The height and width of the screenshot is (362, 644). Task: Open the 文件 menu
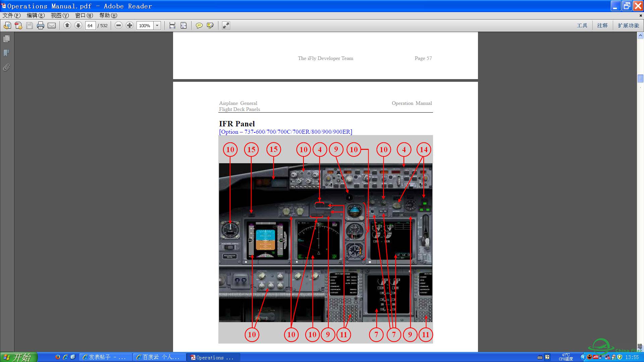11,15
